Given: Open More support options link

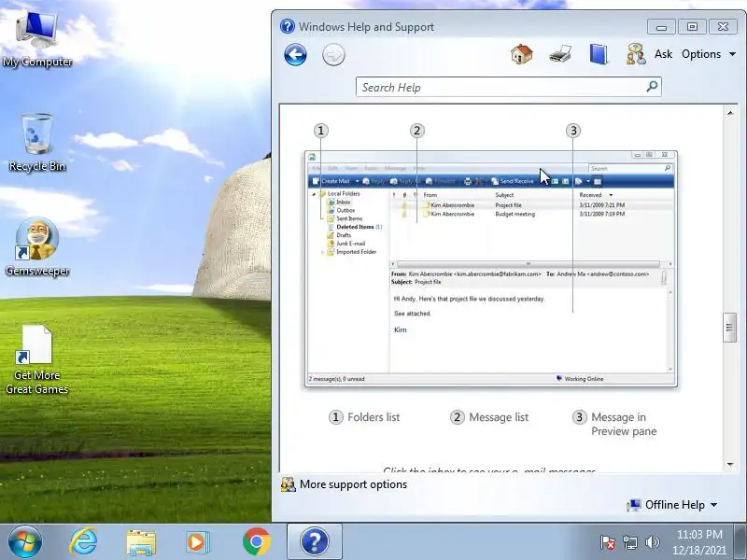Looking at the screenshot, I should [x=353, y=484].
